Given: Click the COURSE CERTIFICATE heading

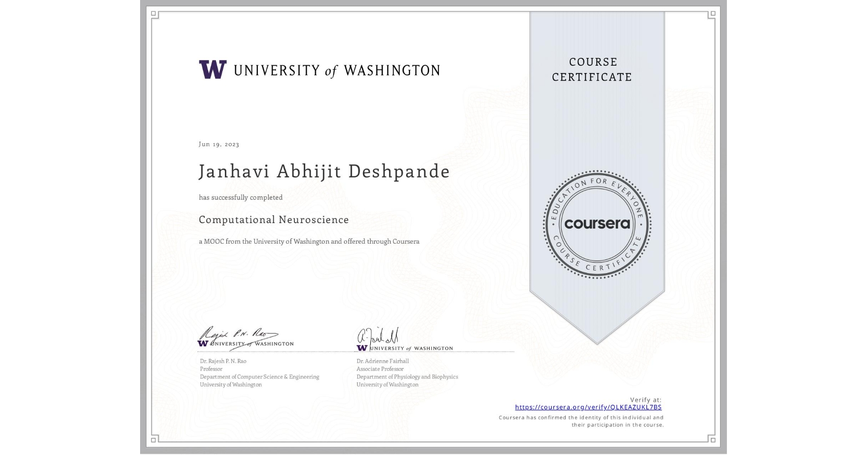Looking at the screenshot, I should (590, 70).
